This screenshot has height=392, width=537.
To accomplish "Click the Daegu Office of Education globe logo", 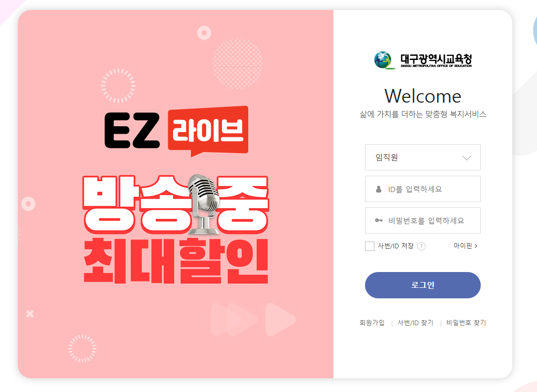I will tap(383, 61).
